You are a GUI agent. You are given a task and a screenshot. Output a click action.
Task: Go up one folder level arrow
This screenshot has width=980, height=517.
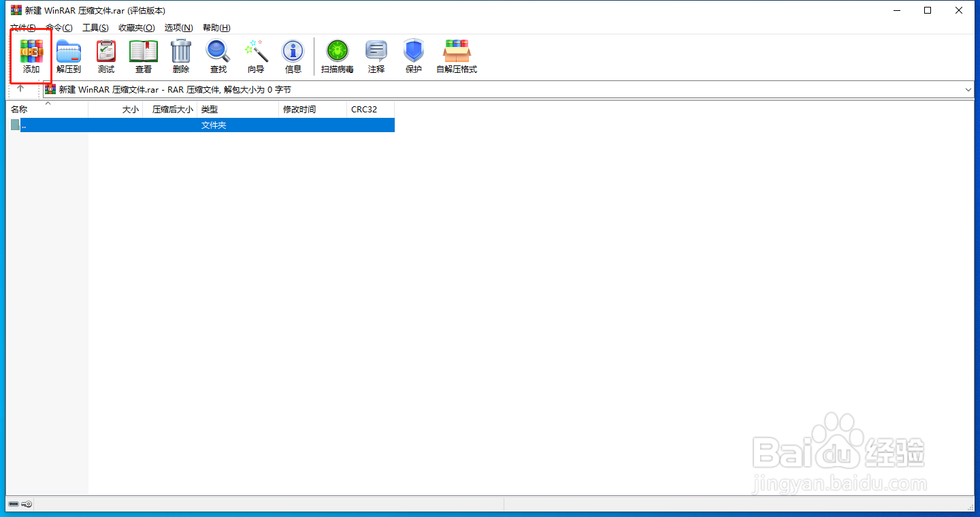coord(20,89)
